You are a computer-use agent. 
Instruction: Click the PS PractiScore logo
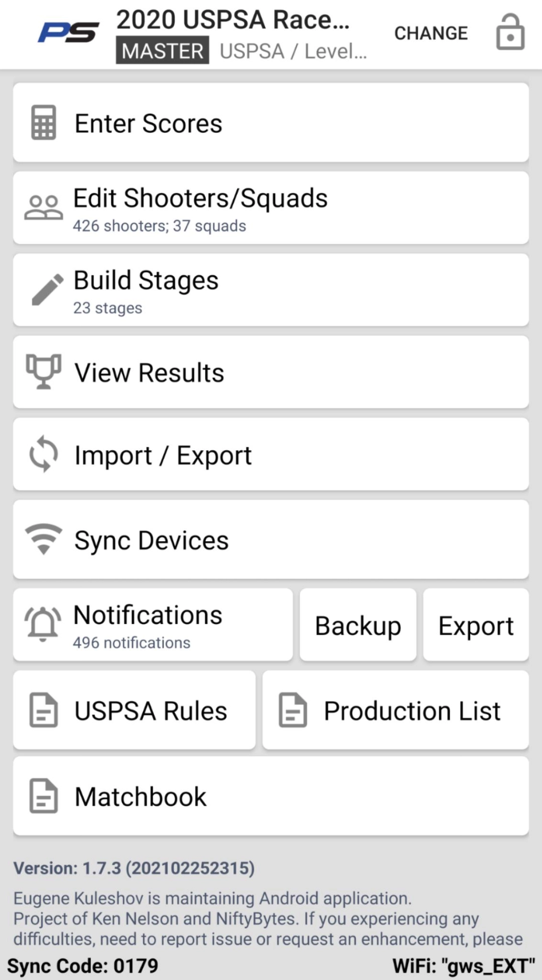pyautogui.click(x=68, y=33)
